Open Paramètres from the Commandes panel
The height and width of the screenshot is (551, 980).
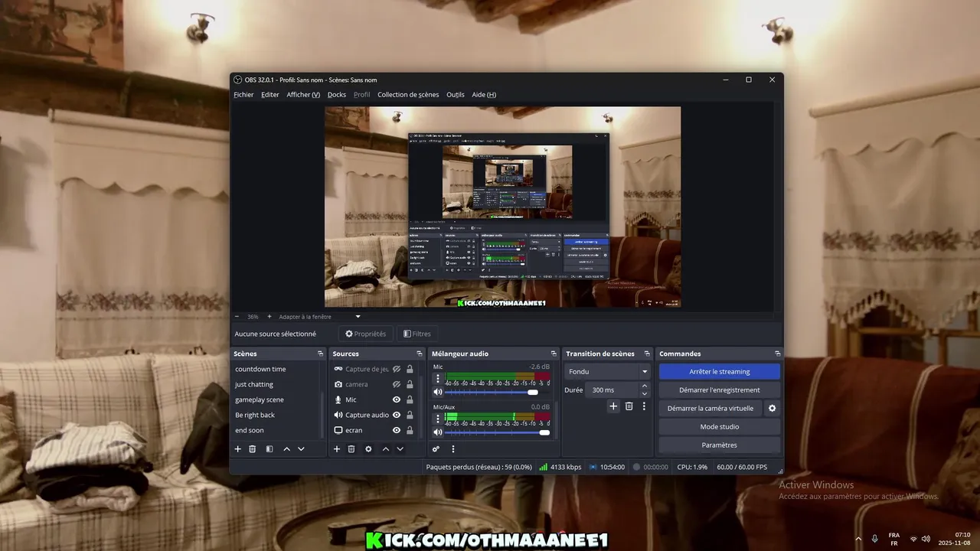tap(720, 445)
